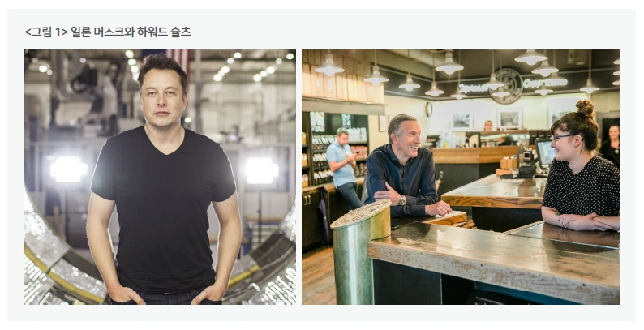The image size is (644, 330).
Task: Click the round logo sign on the café wall
Action: pos(505,86)
